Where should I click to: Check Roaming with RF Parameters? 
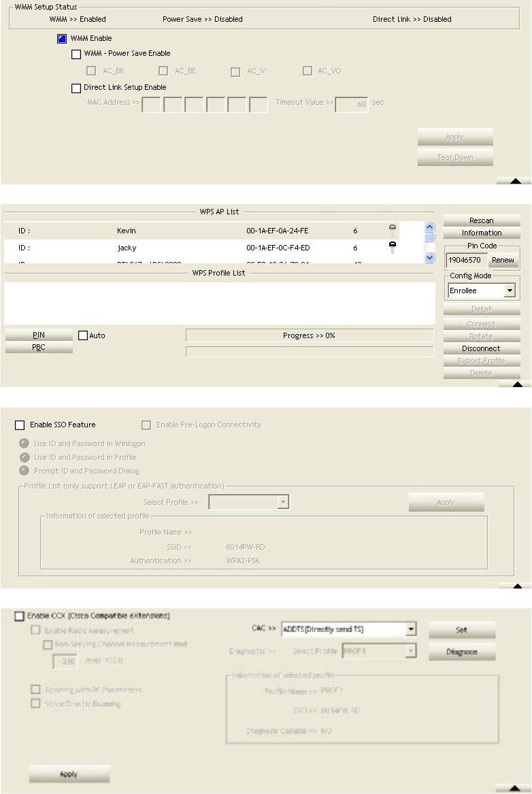point(35,690)
